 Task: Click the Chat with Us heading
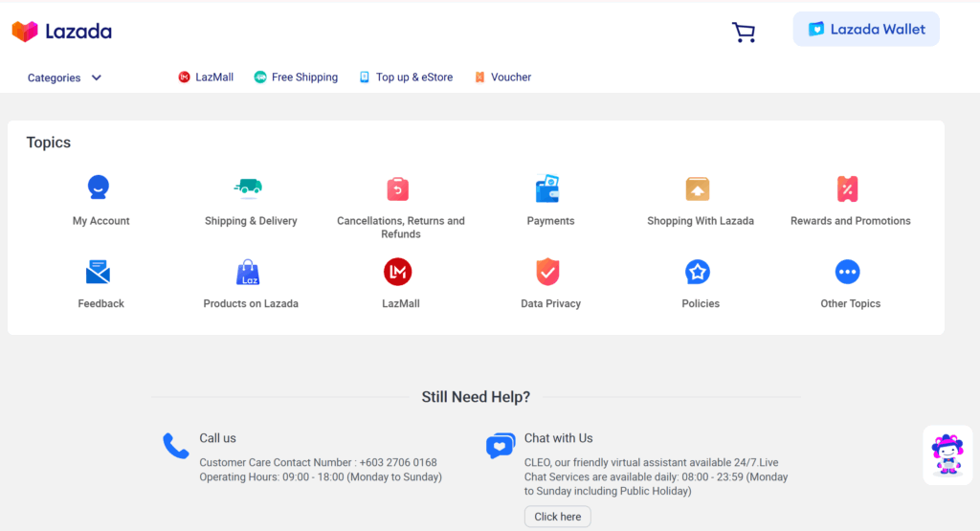558,438
